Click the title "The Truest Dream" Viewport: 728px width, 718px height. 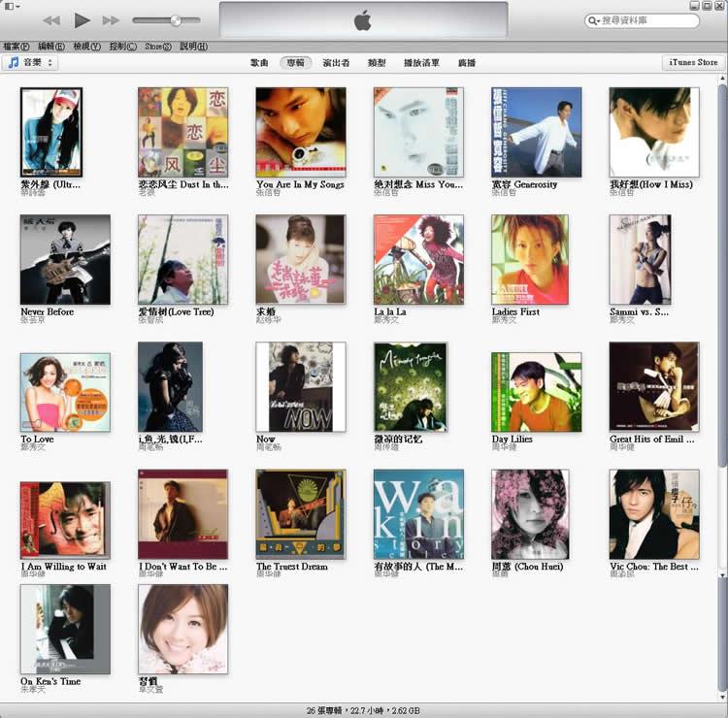tap(291, 567)
